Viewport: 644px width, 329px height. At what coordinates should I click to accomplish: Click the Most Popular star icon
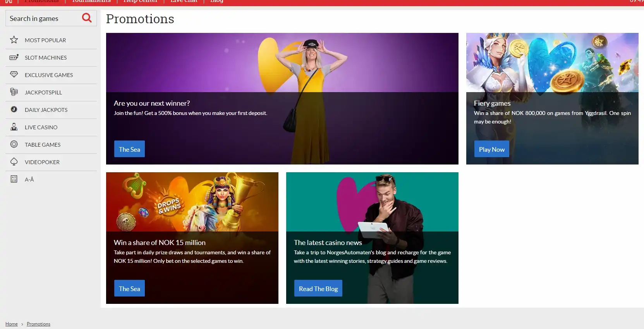pyautogui.click(x=14, y=40)
